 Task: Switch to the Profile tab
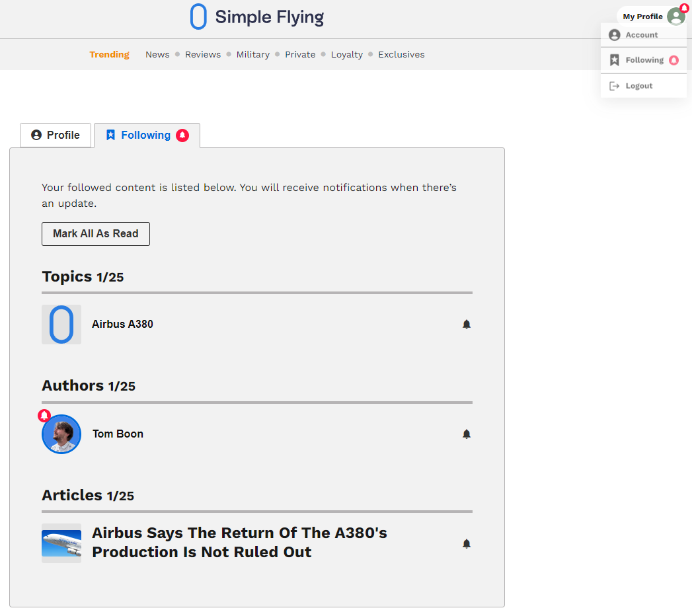tap(56, 135)
